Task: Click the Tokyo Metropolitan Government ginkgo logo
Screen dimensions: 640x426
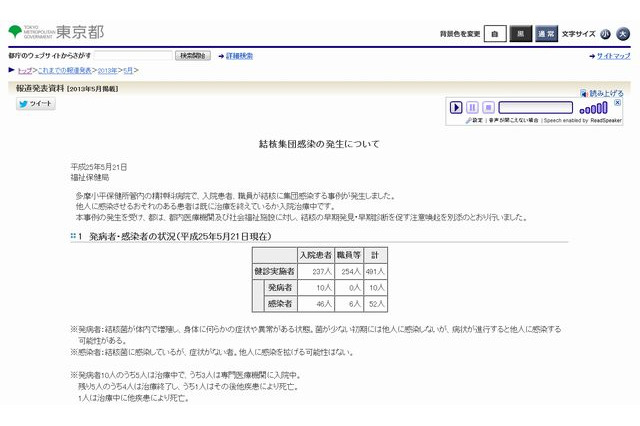Action: (x=15, y=31)
